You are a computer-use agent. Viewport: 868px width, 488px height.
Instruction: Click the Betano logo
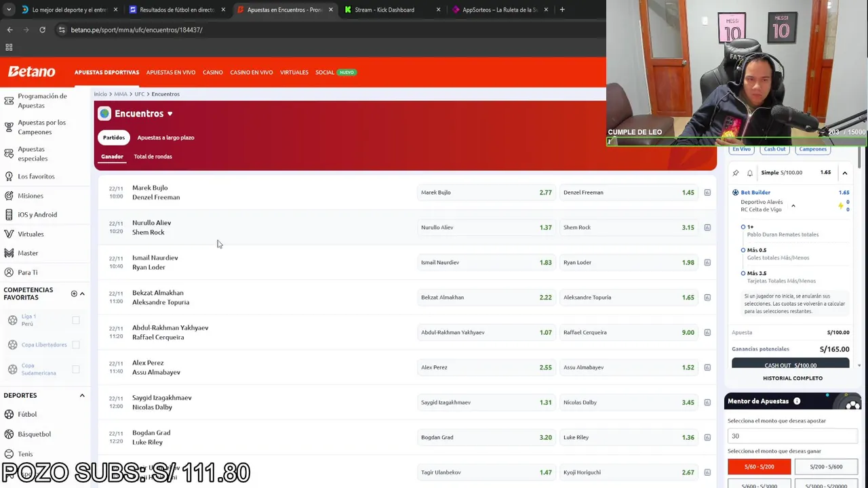pyautogui.click(x=31, y=72)
